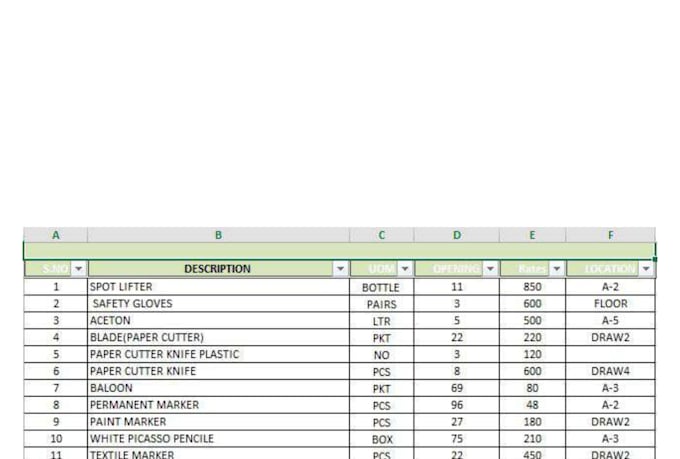This screenshot has height=459, width=680.
Task: Click opening quantity 5 for ACETON
Action: point(457,321)
